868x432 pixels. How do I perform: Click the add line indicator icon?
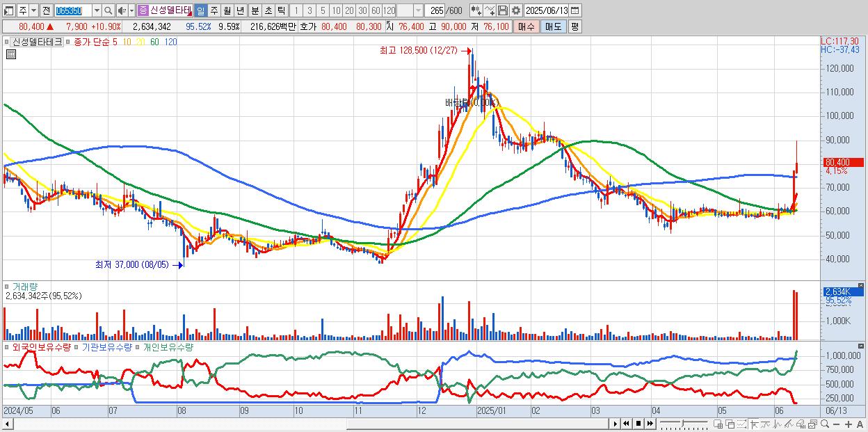pos(489,10)
